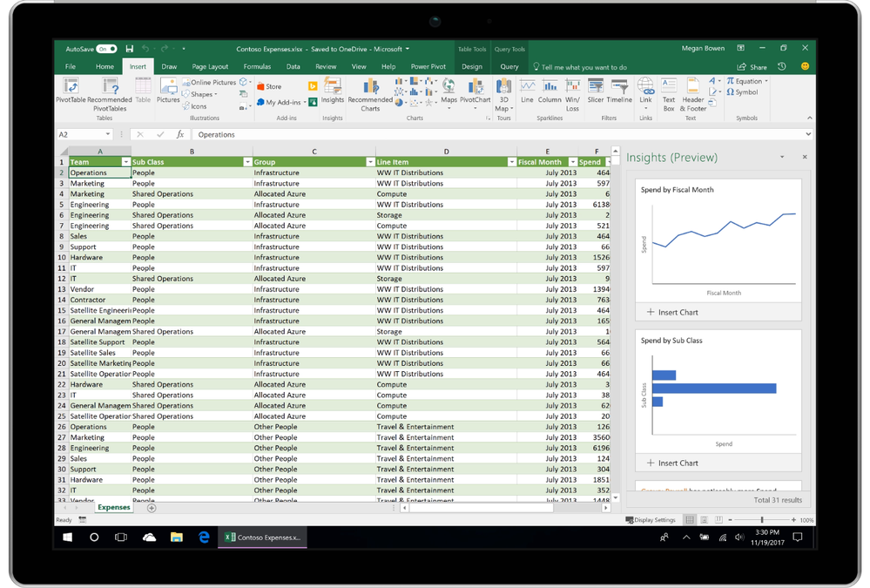870x588 pixels.
Task: Switch to the Formulas ribbon tab
Action: [257, 66]
